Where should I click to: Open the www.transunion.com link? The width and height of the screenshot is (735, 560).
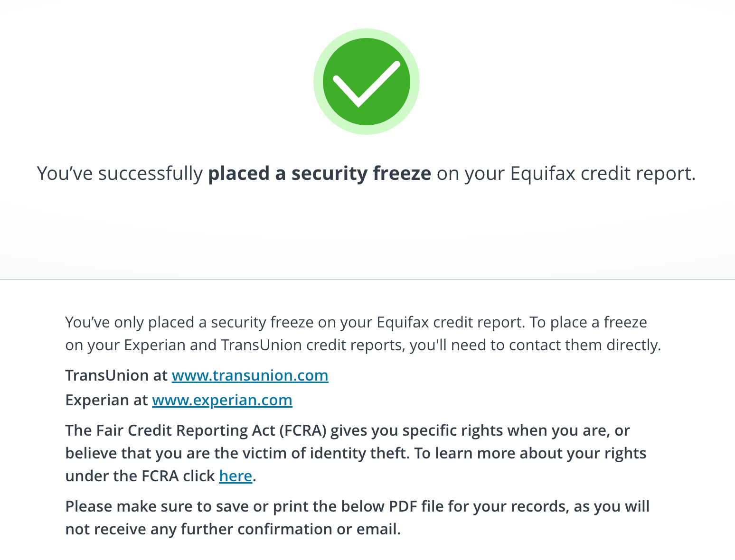[x=250, y=375]
